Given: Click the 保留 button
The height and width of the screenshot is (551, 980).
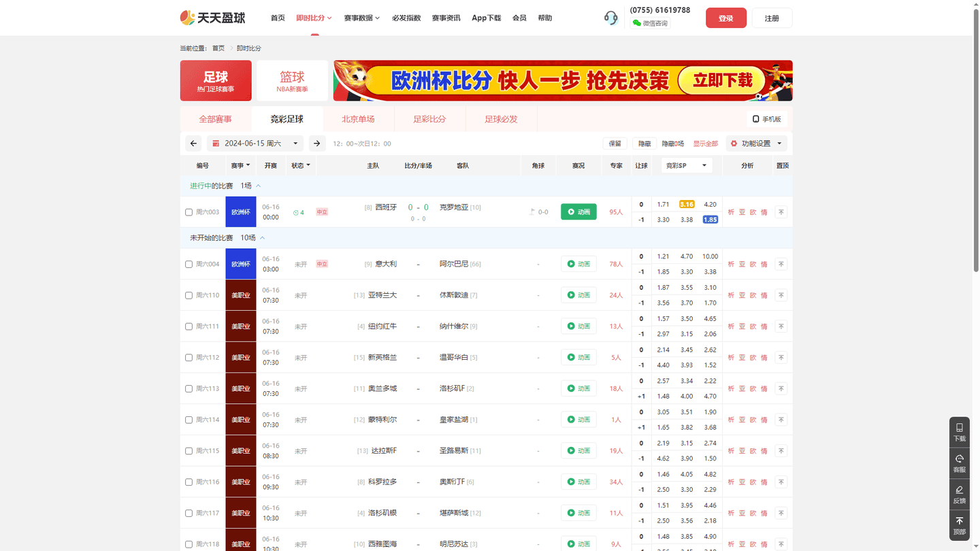Looking at the screenshot, I should [615, 144].
